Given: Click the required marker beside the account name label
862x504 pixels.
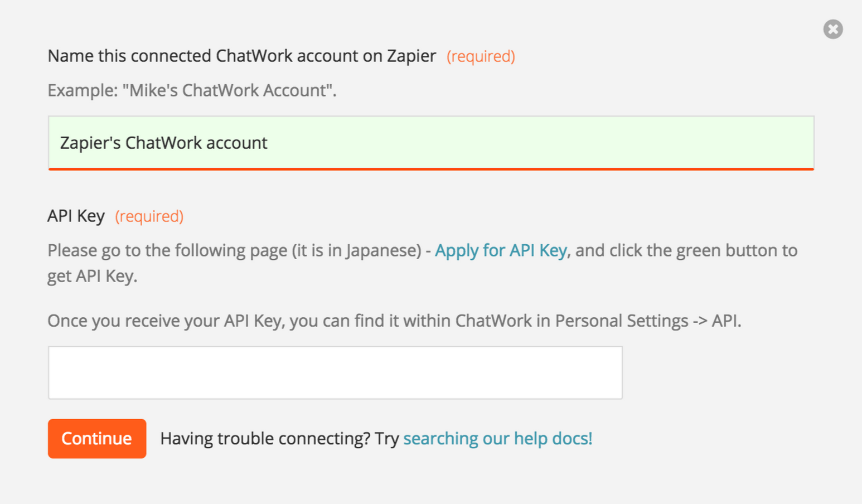Looking at the screenshot, I should [481, 56].
